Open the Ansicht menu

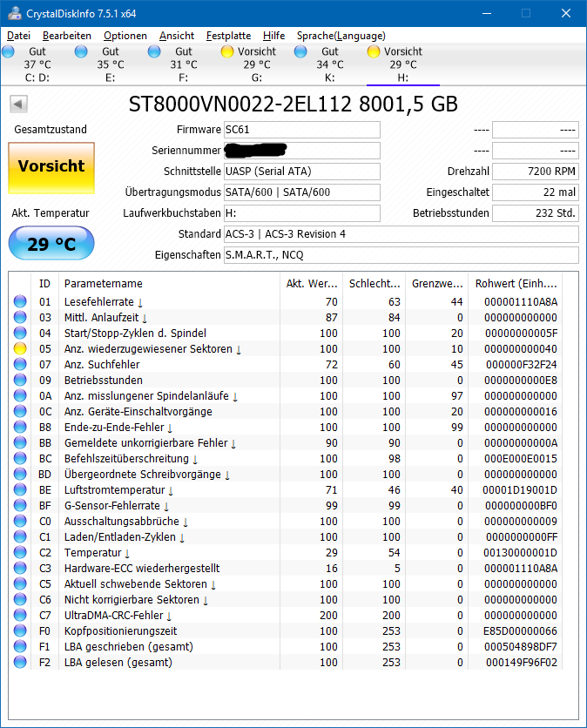[177, 36]
